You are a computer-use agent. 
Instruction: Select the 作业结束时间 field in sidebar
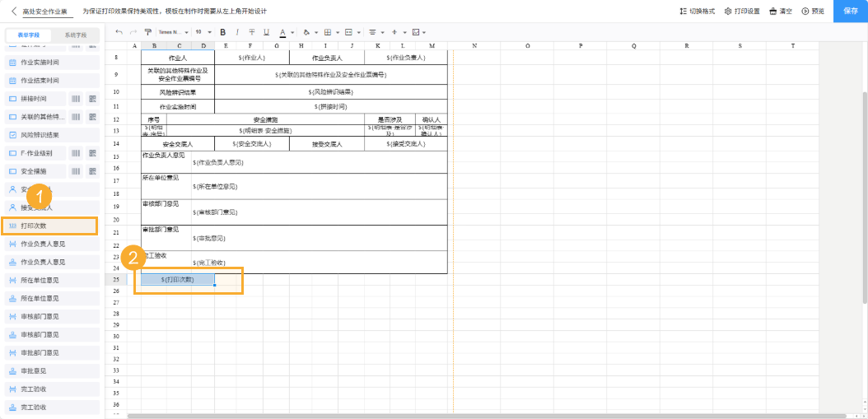coord(52,81)
